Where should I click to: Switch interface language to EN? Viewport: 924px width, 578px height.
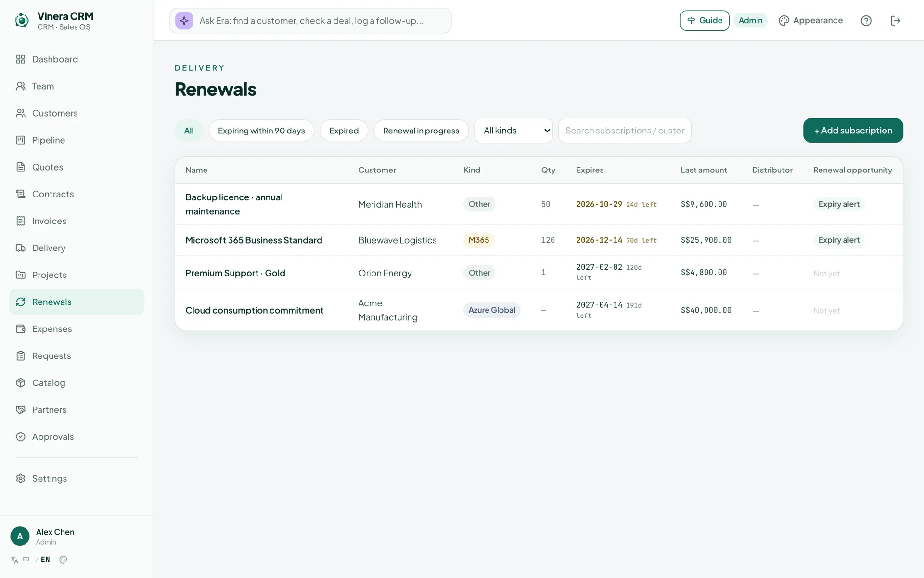click(45, 560)
